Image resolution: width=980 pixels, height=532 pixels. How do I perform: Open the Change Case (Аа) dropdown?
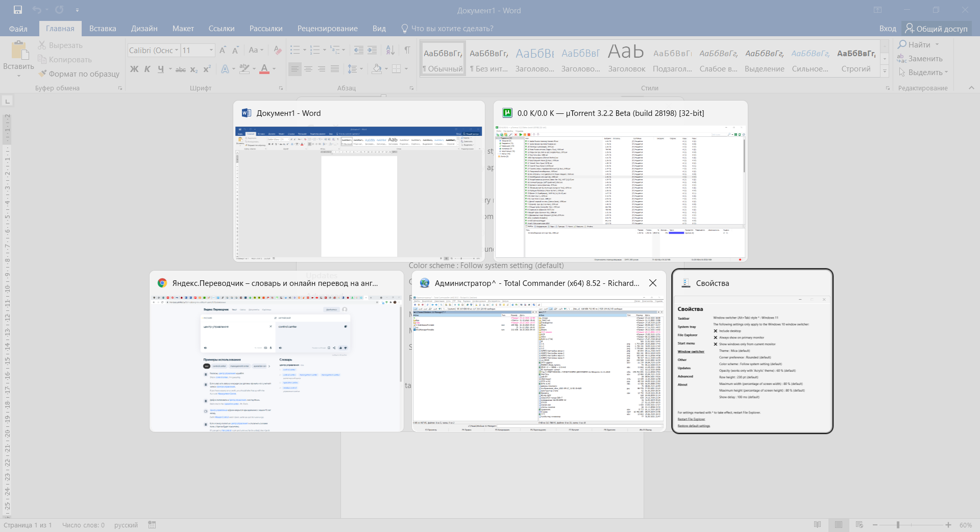coord(256,50)
